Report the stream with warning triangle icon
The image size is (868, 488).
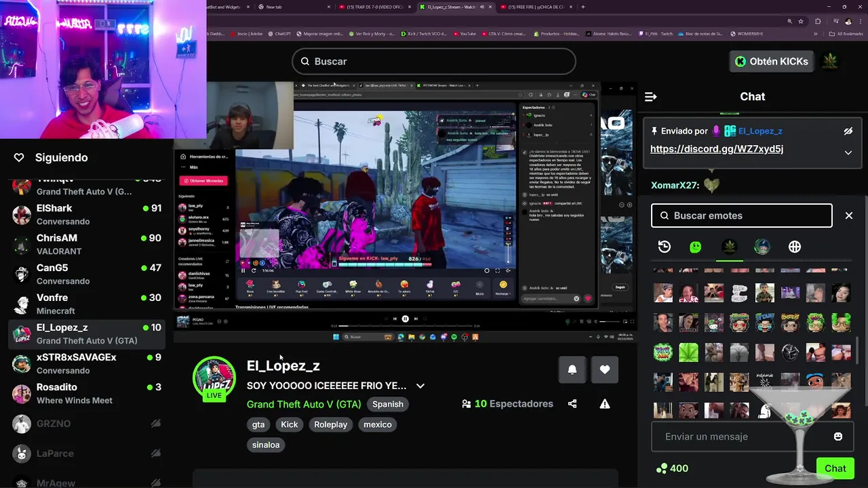coord(604,404)
